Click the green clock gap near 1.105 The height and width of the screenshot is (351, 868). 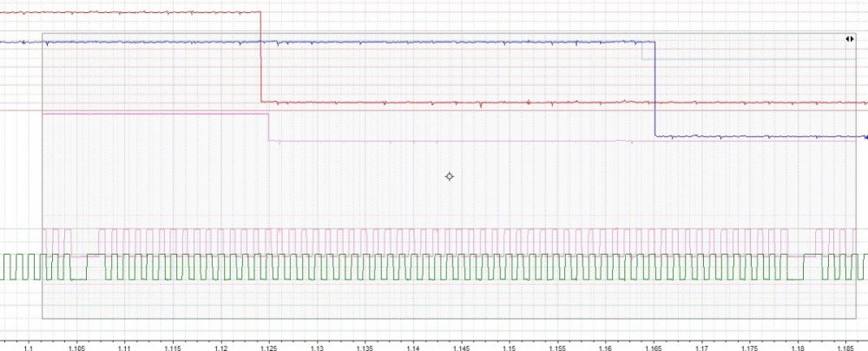(79, 279)
